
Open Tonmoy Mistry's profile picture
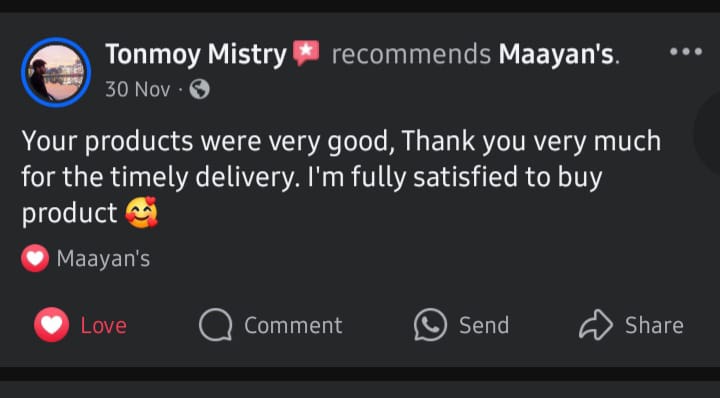56,73
